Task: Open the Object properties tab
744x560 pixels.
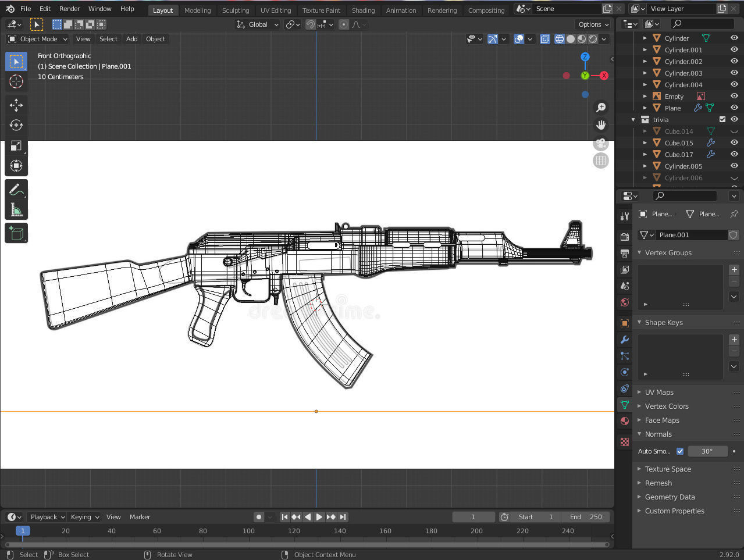Action: coord(625,323)
